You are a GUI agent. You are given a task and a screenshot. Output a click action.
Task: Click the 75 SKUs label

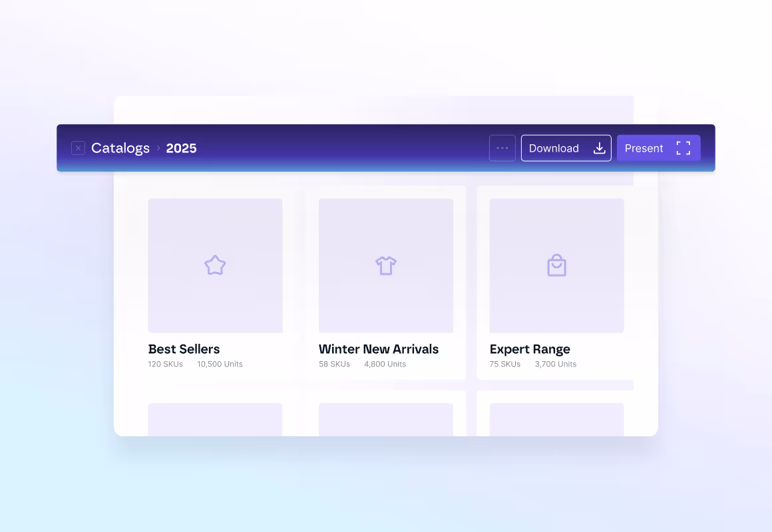505,364
